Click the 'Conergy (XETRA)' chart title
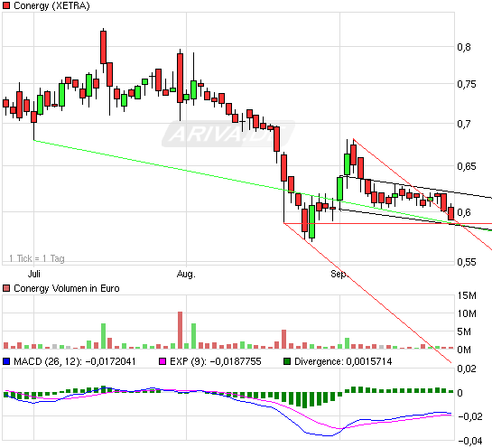Screen dimensions: 492x448 click(51, 5)
